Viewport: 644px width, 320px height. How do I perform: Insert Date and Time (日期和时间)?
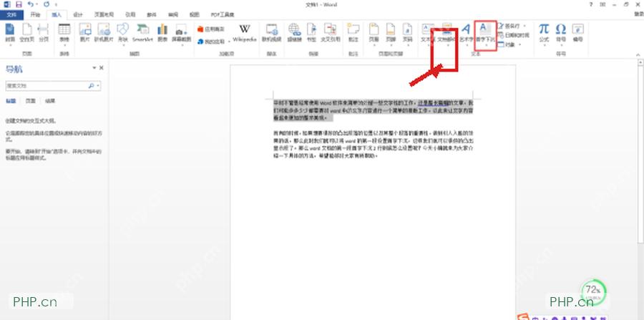[x=514, y=35]
